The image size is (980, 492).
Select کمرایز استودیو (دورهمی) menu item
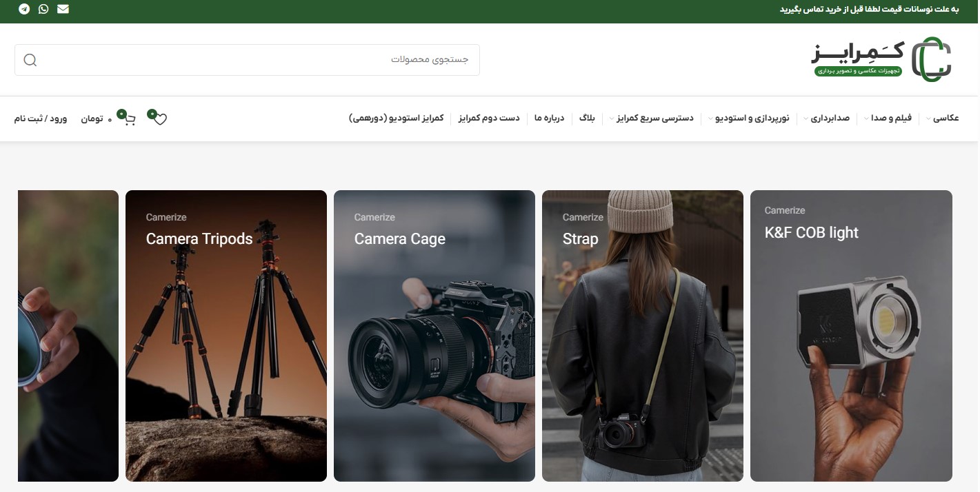click(397, 119)
